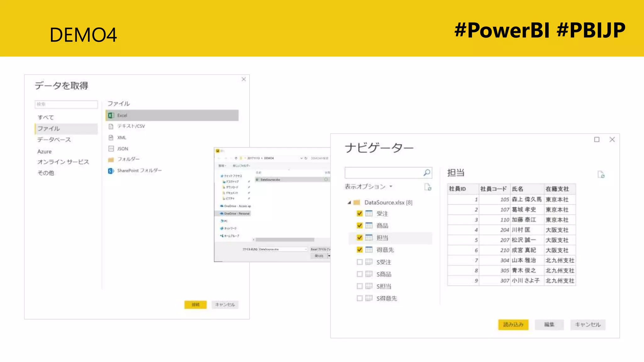Screen dimensions: 644x362
Task: Open address bar dropdown in file dialog
Action: point(301,158)
